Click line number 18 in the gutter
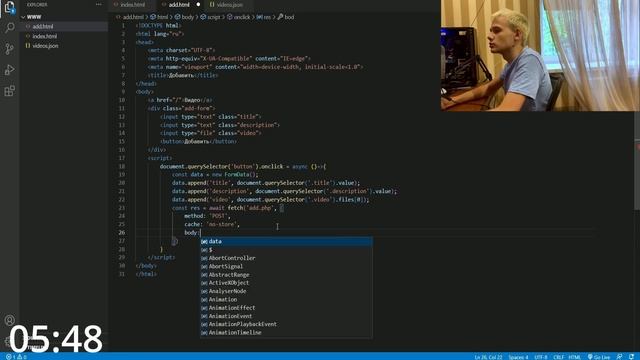The image size is (640, 360). click(x=122, y=167)
